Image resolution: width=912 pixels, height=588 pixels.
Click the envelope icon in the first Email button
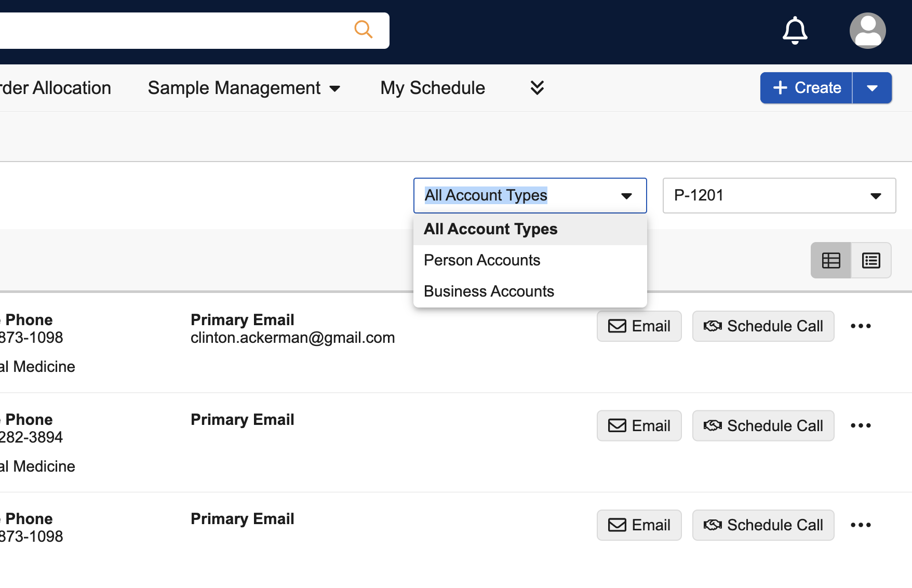tap(617, 326)
